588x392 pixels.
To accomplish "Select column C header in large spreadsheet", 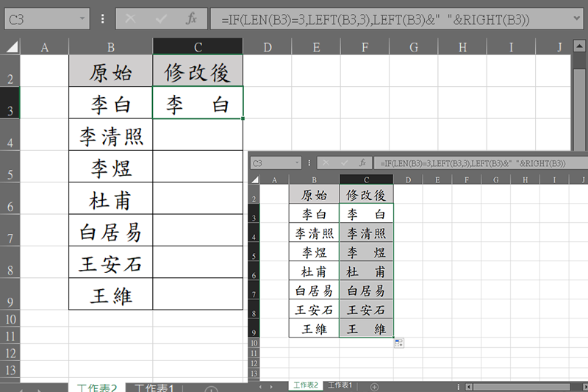I will tap(198, 47).
